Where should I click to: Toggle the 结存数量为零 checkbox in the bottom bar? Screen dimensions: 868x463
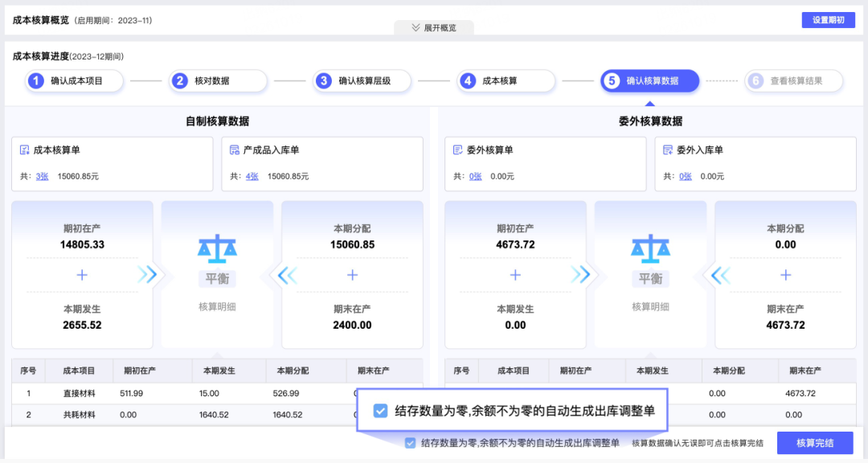(x=411, y=443)
